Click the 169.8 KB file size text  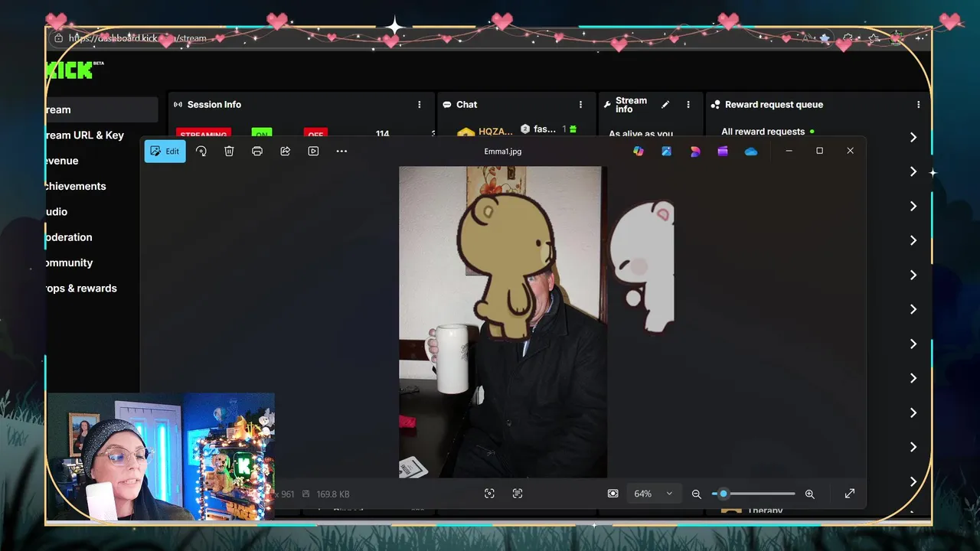click(333, 494)
